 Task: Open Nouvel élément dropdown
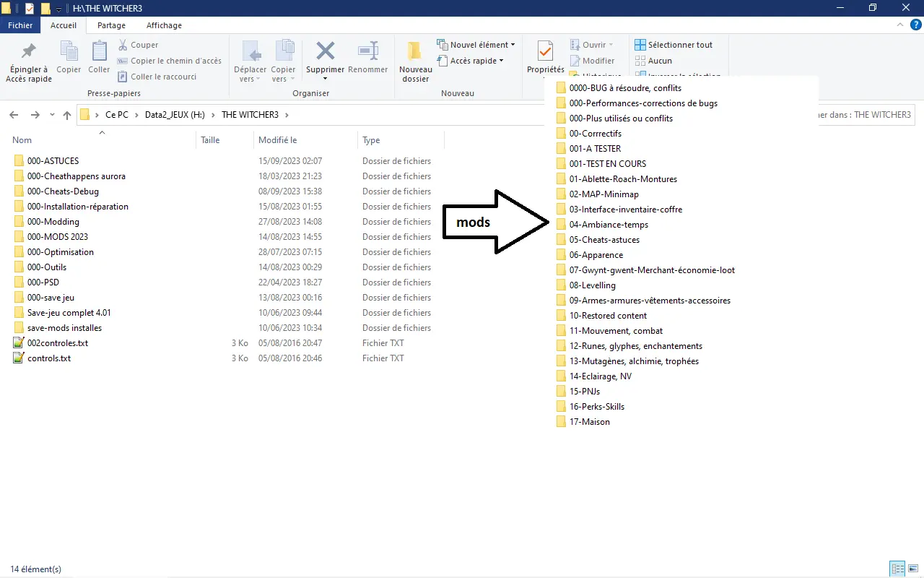coord(476,45)
